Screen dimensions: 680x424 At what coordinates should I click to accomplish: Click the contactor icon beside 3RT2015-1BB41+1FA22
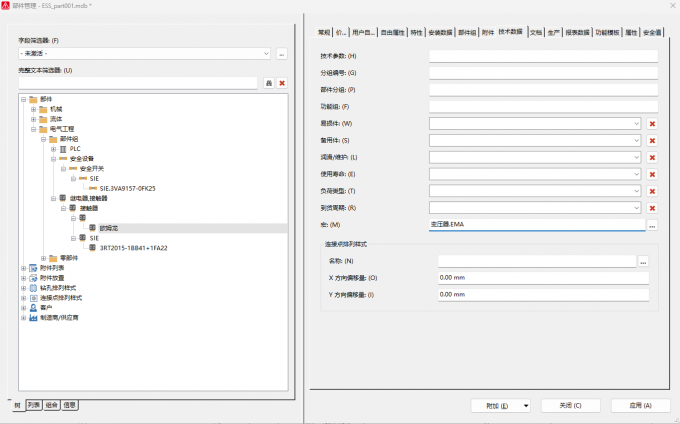pos(92,248)
